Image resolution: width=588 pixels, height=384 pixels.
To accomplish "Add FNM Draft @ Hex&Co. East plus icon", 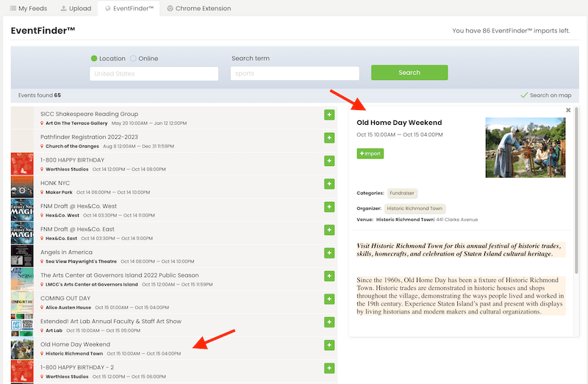I will coord(329,230).
